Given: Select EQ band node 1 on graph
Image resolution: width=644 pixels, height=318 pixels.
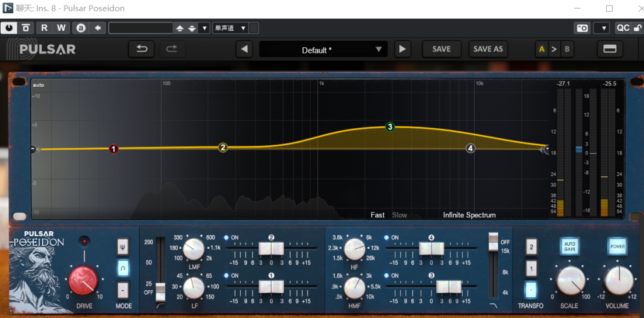Looking at the screenshot, I should point(114,149).
